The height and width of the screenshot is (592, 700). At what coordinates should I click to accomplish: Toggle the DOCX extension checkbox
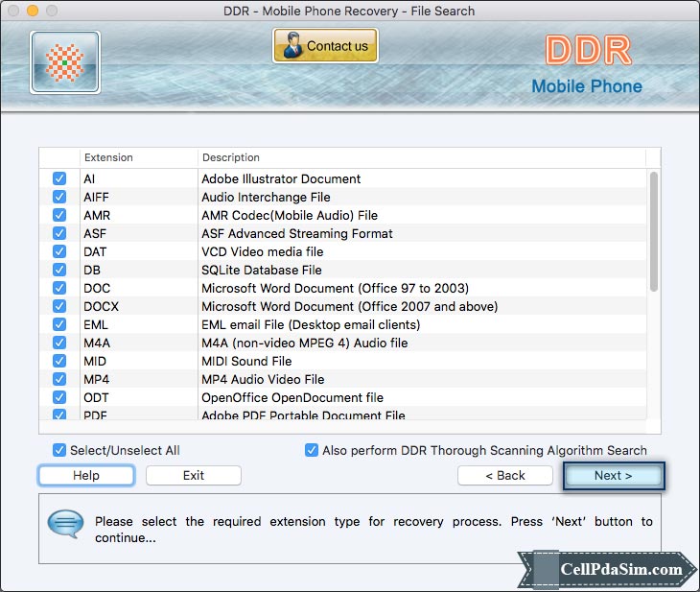point(59,306)
